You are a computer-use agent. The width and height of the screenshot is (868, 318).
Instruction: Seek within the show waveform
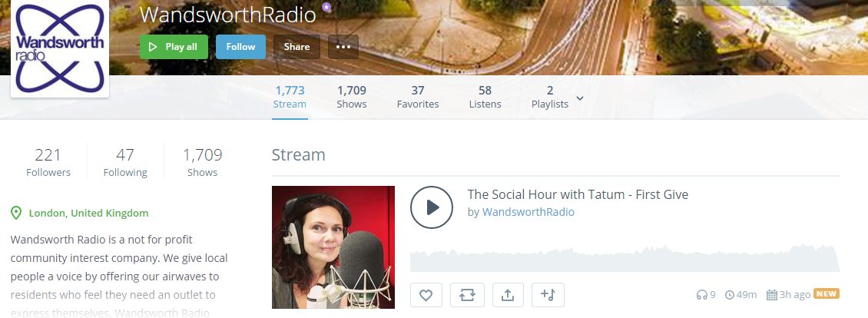[x=624, y=258]
